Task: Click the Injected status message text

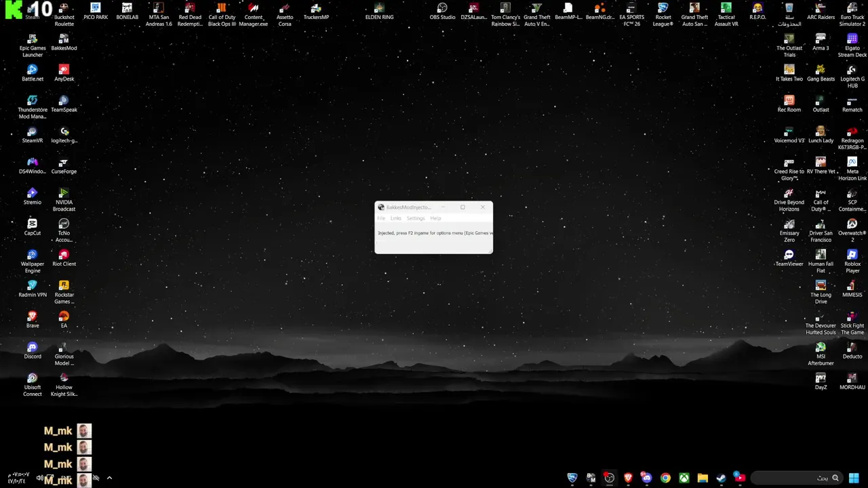Action: point(435,233)
